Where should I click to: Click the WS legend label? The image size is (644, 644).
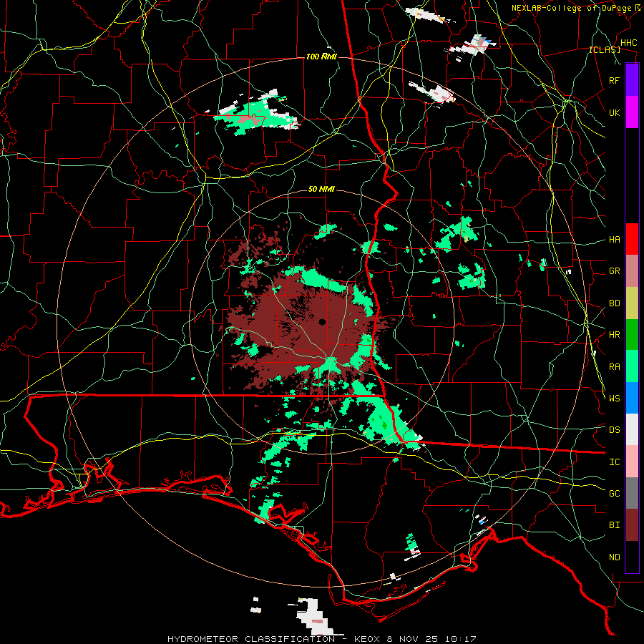click(615, 399)
